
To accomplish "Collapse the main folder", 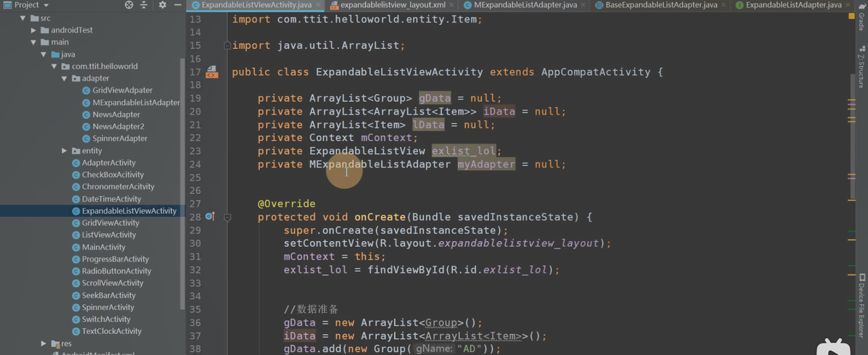I will tap(34, 42).
